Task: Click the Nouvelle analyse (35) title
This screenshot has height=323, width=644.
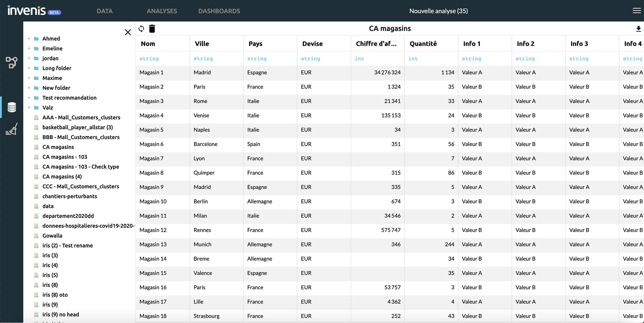Action: 438,11
